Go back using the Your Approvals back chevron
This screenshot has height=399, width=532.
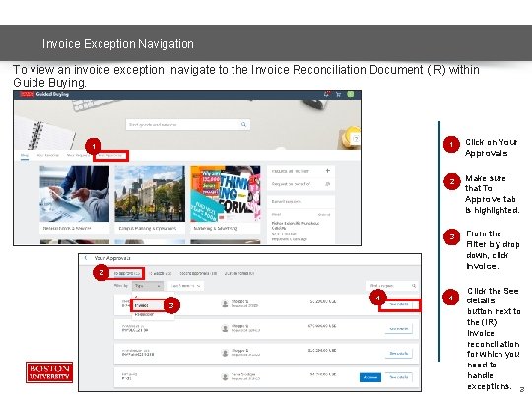(x=86, y=258)
